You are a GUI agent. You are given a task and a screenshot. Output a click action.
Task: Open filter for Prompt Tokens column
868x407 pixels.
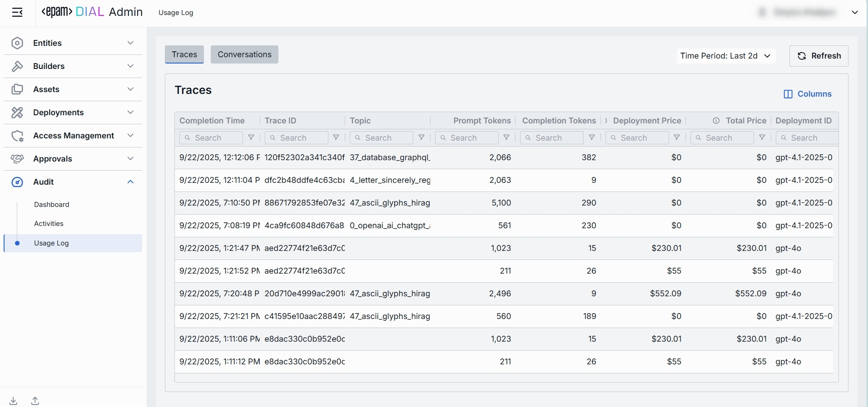(x=506, y=137)
